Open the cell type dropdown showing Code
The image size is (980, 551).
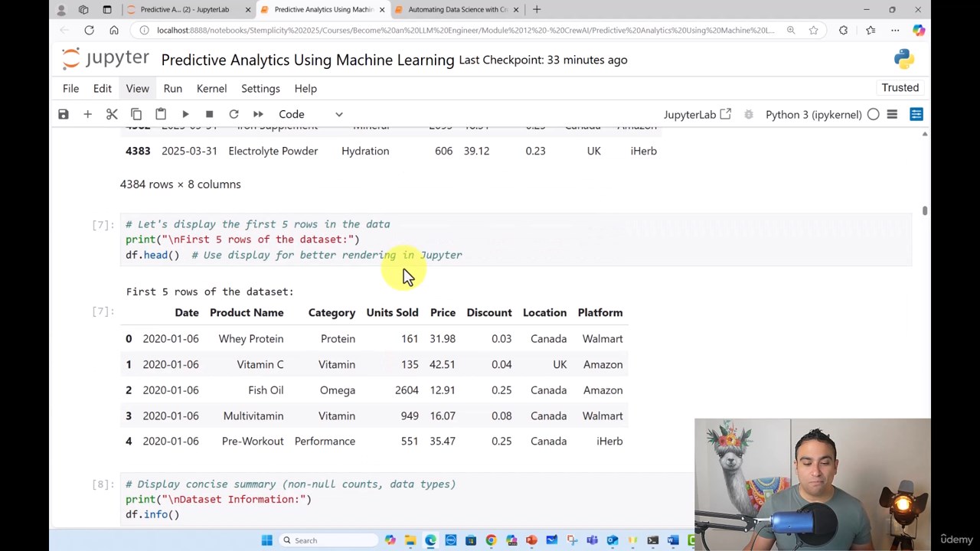tap(310, 114)
